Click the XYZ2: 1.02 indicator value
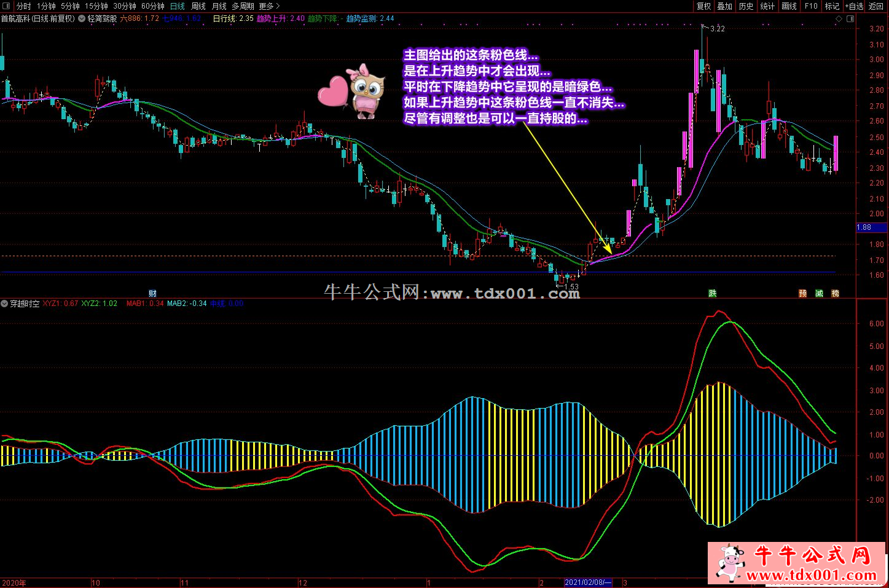Image resolution: width=889 pixels, height=588 pixels. click(x=100, y=304)
